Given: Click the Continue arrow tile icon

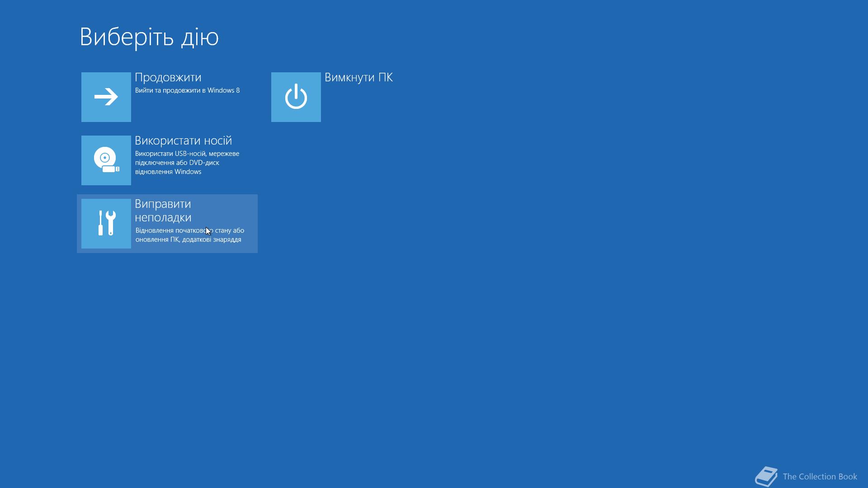Looking at the screenshot, I should coord(106,97).
